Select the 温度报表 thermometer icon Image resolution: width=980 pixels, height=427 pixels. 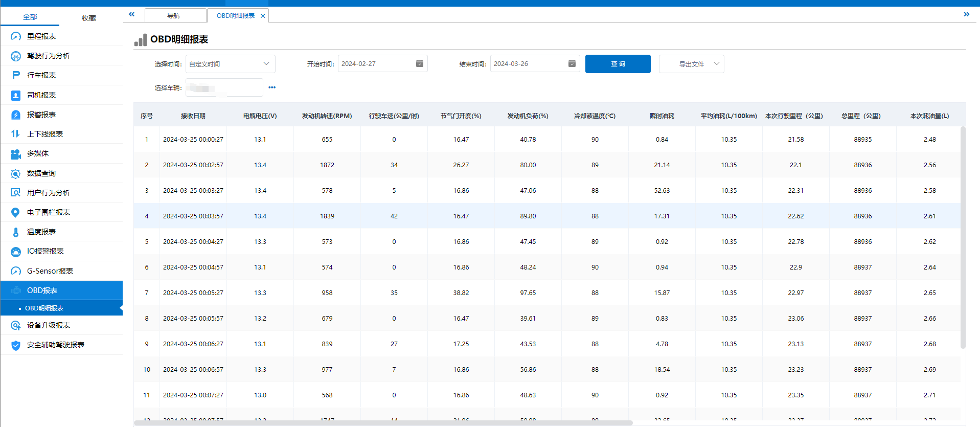tap(16, 232)
